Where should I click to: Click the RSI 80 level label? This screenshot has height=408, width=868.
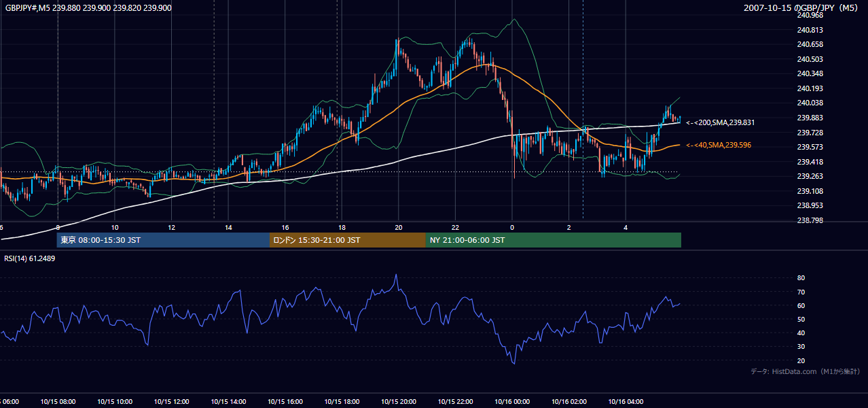tap(801, 278)
